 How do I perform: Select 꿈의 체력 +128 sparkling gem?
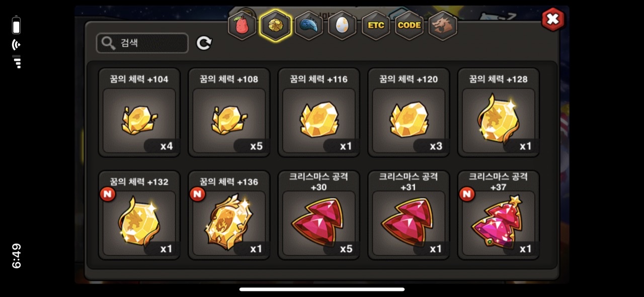coord(499,113)
